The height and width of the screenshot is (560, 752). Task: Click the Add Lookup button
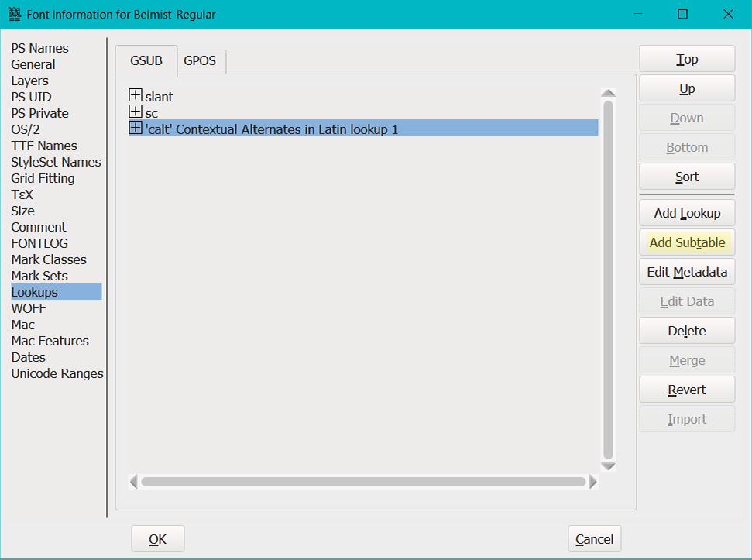pos(687,213)
